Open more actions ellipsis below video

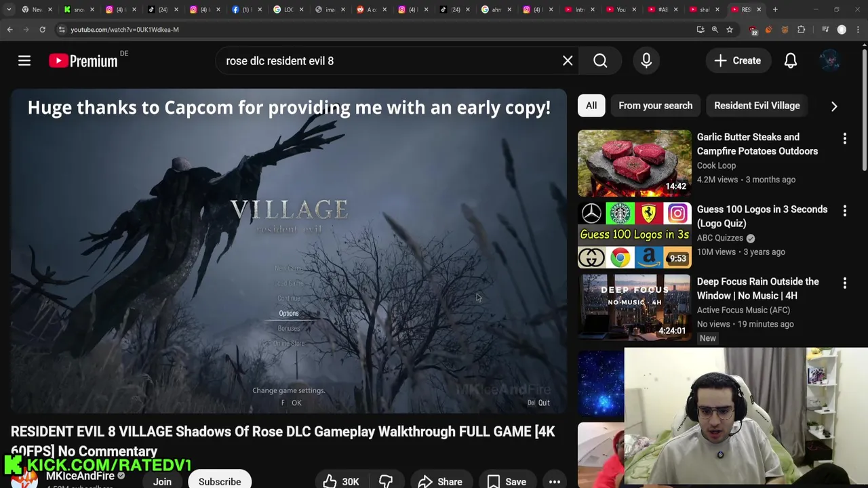coord(555,481)
